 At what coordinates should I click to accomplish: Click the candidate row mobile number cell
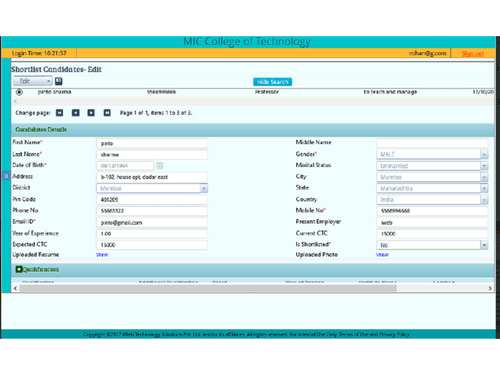click(x=161, y=92)
